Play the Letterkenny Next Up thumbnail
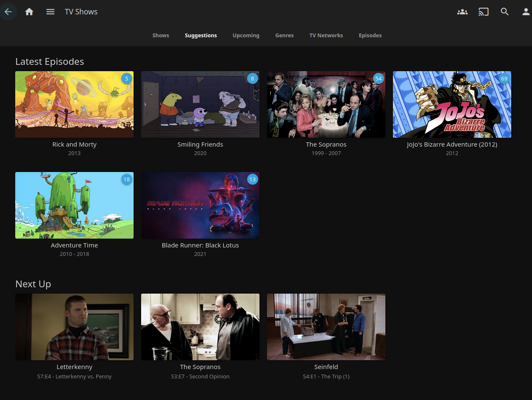 74,327
